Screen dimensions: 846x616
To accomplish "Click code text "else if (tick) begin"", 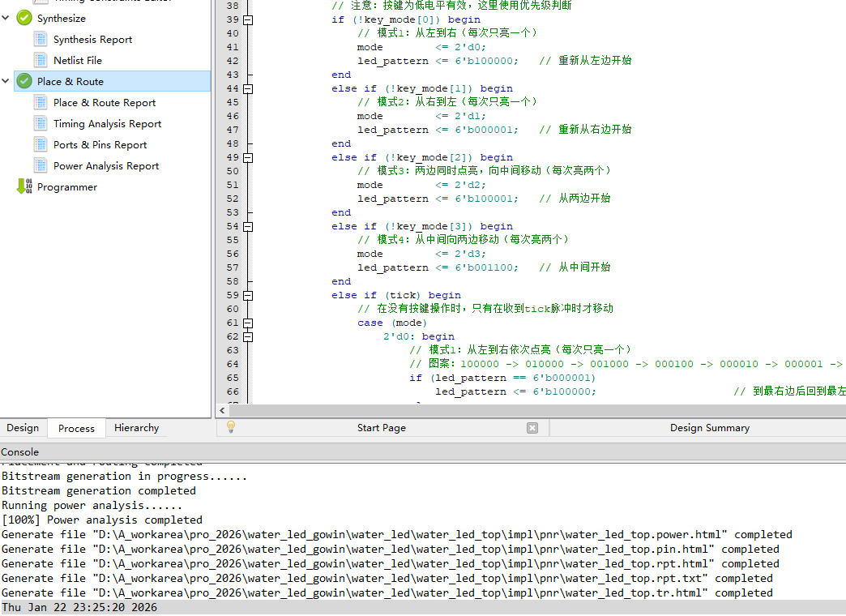I will pos(396,295).
